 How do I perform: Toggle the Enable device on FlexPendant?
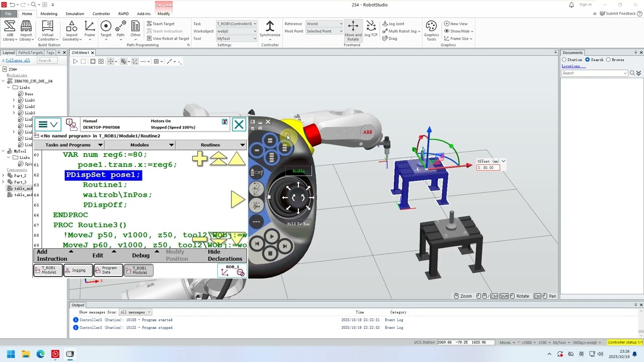tap(298, 171)
